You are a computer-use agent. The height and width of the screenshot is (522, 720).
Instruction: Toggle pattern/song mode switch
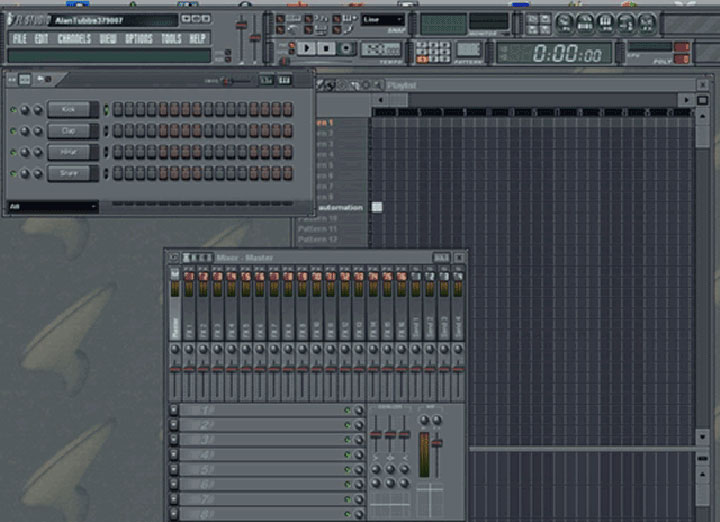click(x=291, y=47)
